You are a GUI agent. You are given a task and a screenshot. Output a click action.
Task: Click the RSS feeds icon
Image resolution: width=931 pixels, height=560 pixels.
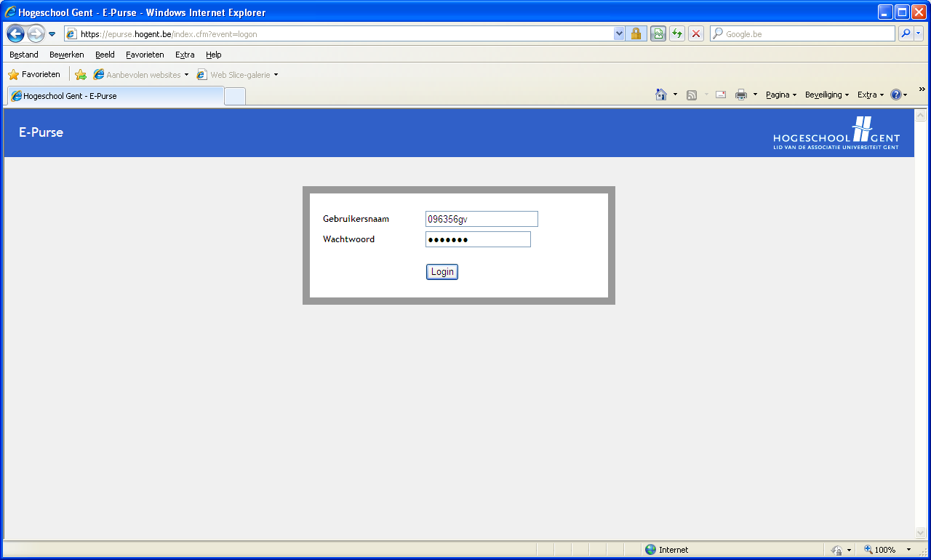click(692, 95)
